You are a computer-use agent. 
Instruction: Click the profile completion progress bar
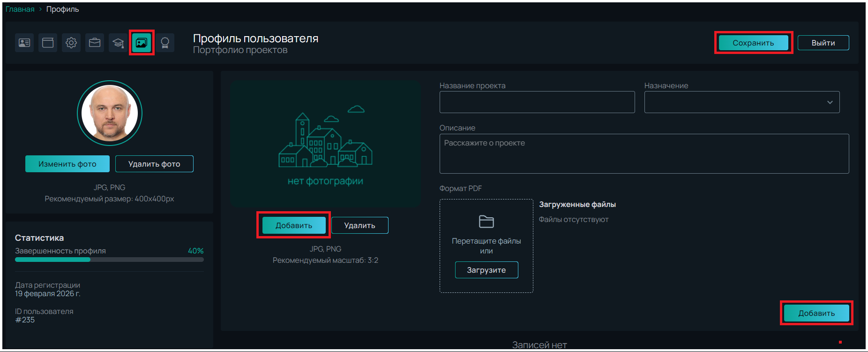click(109, 260)
